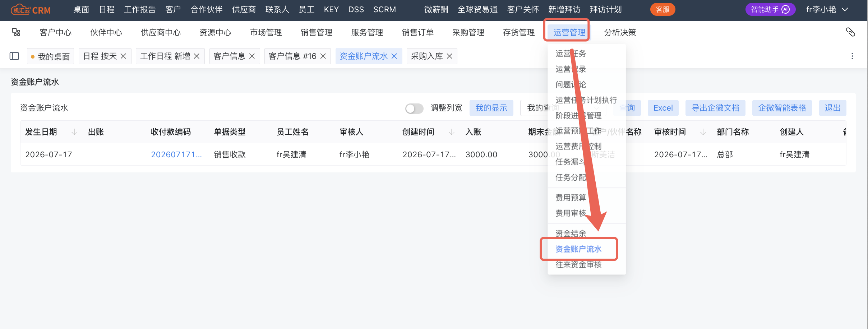
Task: Click the 退出 button
Action: [833, 108]
